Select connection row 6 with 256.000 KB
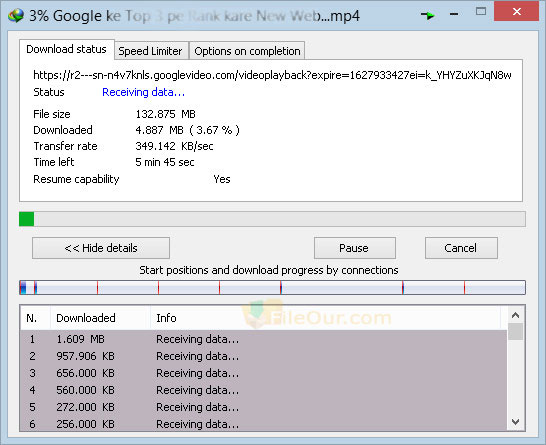546x445 pixels. click(x=264, y=424)
